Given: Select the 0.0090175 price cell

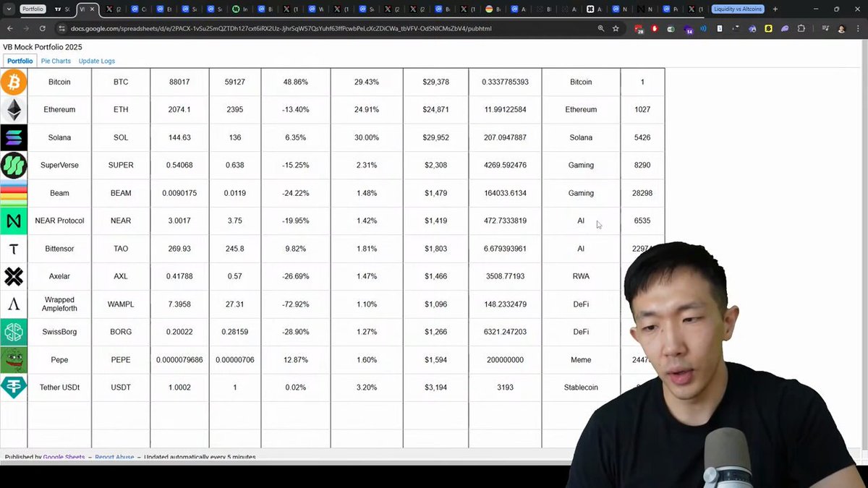Looking at the screenshot, I should point(179,193).
